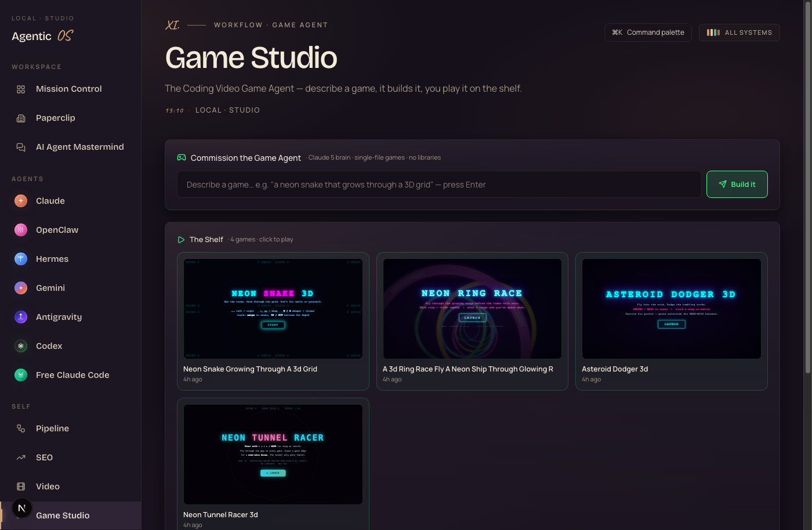Screen dimensions: 812x530
Task: Click 'A 3d Ring Race Fly A Neon Ship' title
Action: 468,369
